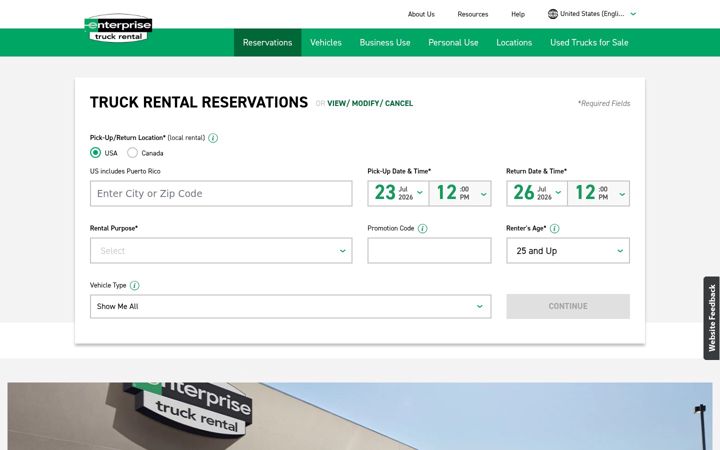Click the Enterprise building photo banner
Screen dimensions: 720x450
click(360, 416)
